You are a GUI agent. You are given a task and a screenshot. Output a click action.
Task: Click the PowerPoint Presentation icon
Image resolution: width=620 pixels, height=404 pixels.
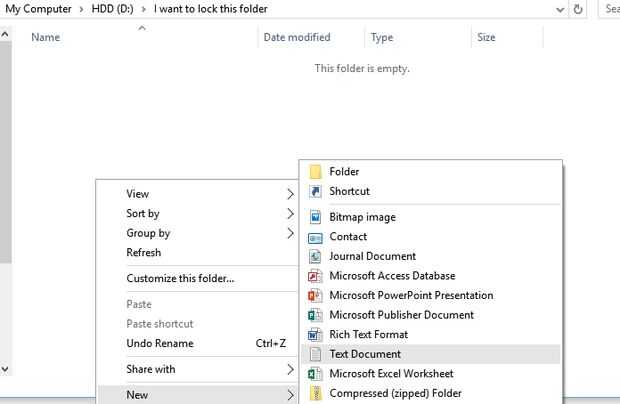tap(315, 296)
